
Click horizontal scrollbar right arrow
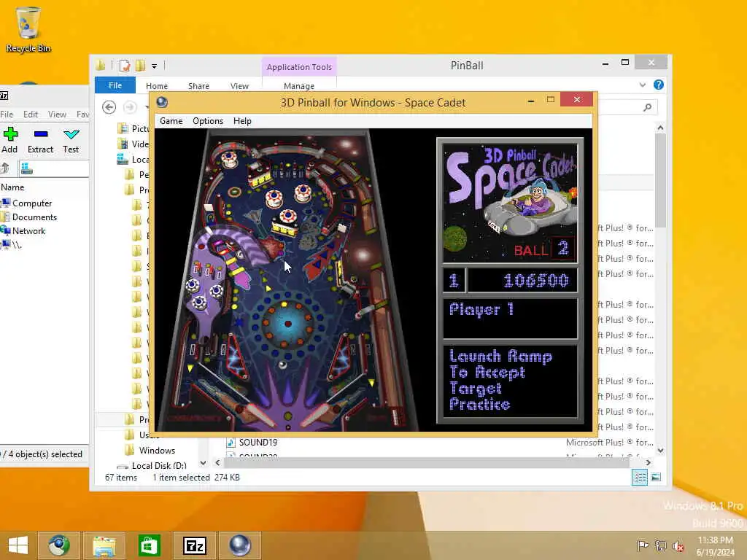[648, 462]
